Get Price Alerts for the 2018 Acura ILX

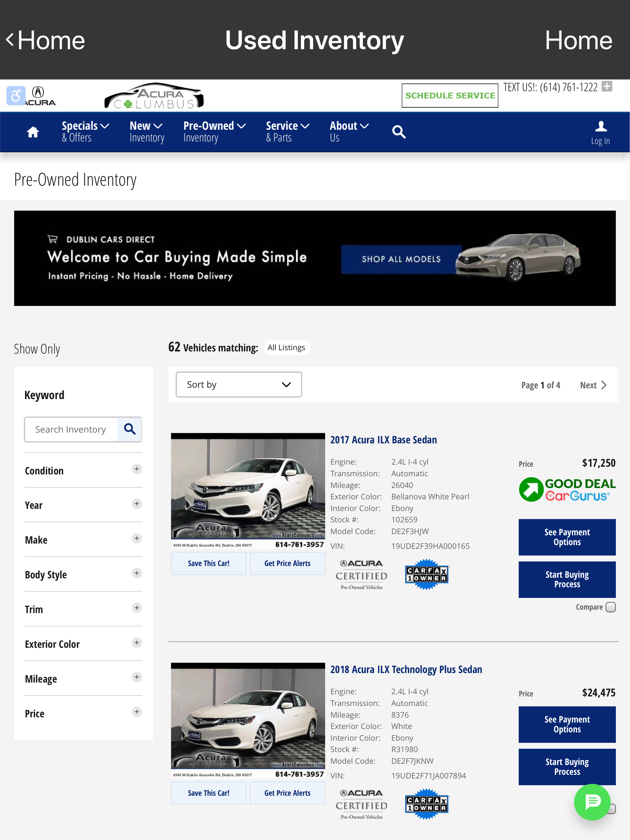pyautogui.click(x=287, y=793)
